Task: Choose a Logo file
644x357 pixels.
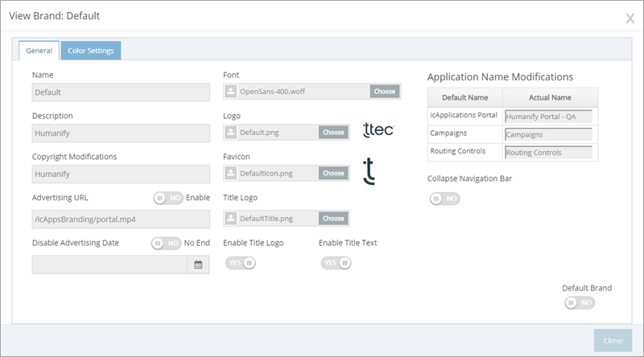Action: point(333,133)
